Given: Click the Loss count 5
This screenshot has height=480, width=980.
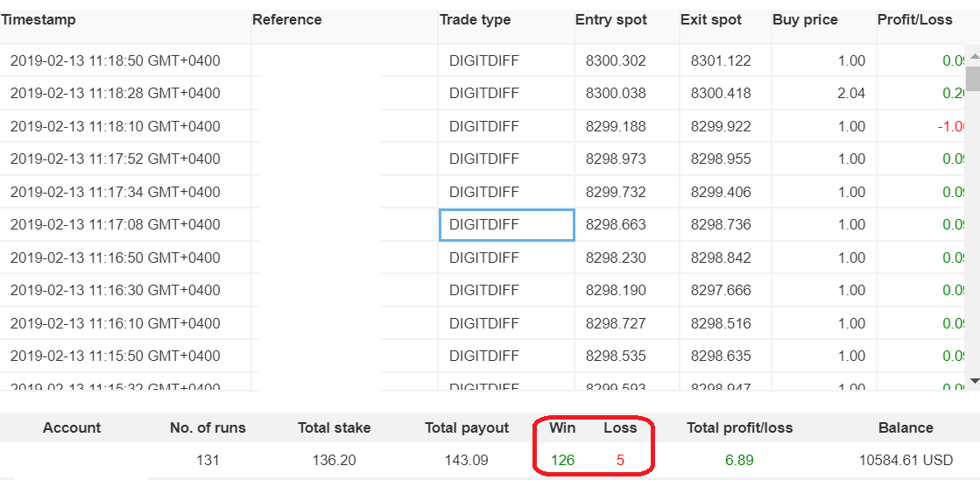Looking at the screenshot, I should pyautogui.click(x=620, y=461).
